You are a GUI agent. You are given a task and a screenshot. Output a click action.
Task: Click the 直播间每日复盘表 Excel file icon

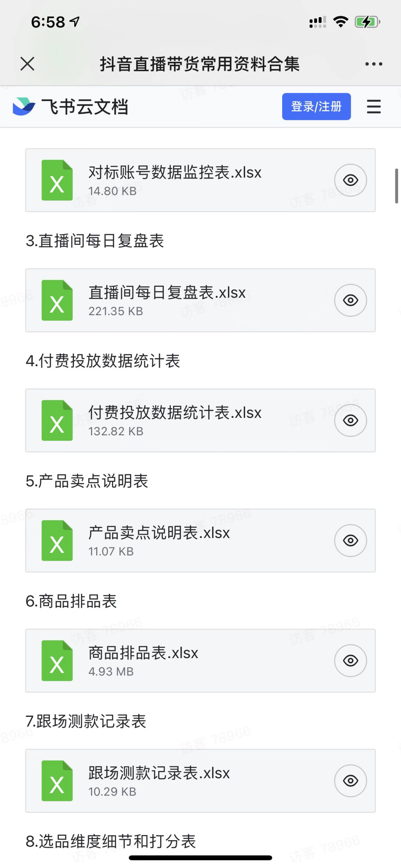(57, 300)
